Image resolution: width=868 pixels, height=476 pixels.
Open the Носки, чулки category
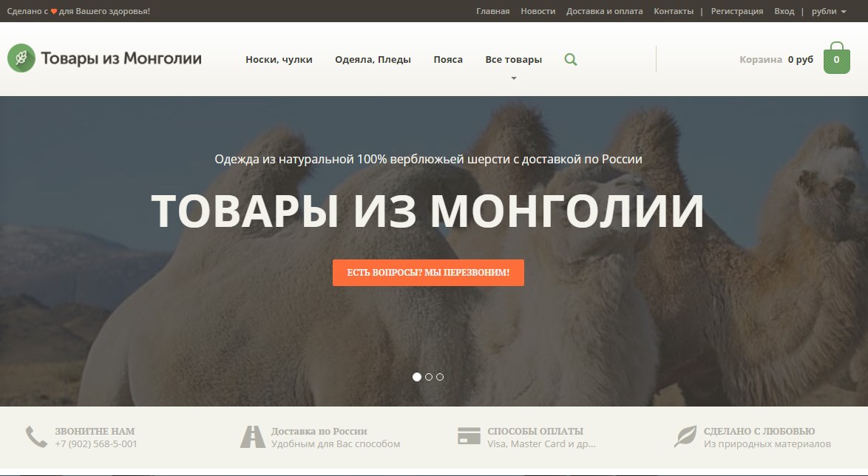coord(279,60)
